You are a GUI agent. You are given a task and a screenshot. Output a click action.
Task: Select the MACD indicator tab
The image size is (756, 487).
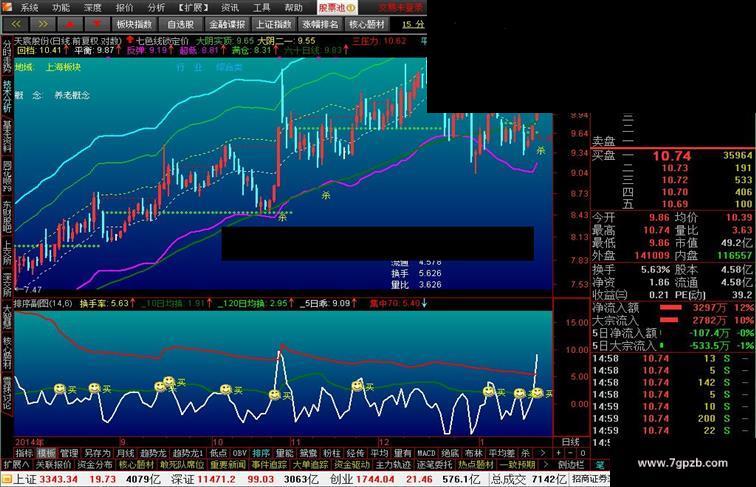coord(426,453)
